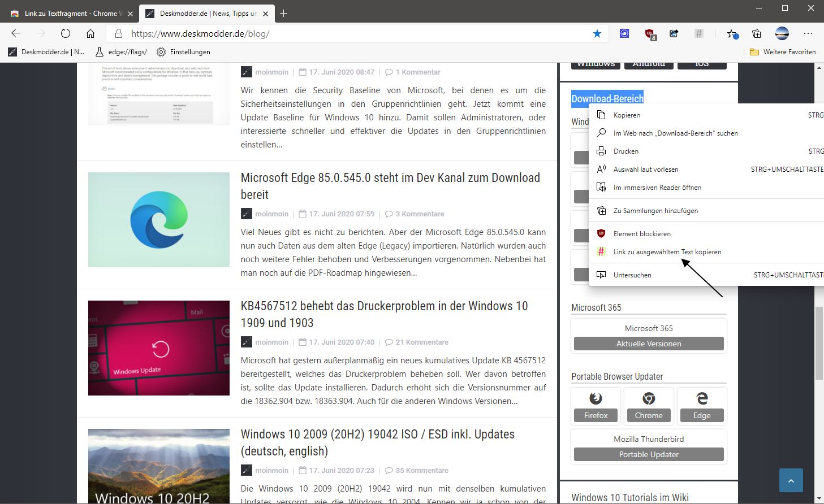Click the Windows Update article thumbnail
The height and width of the screenshot is (504, 824).
coord(159,348)
